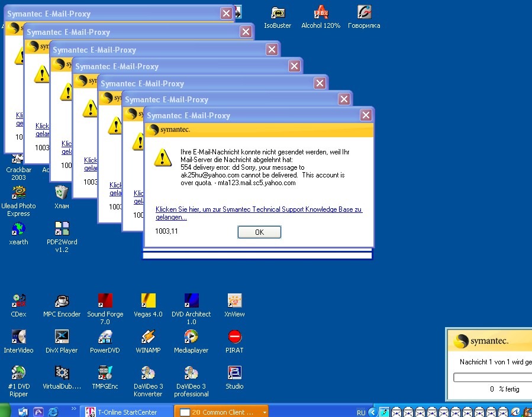
Task: Launch TMPGEnc from the desktop
Action: (x=105, y=378)
